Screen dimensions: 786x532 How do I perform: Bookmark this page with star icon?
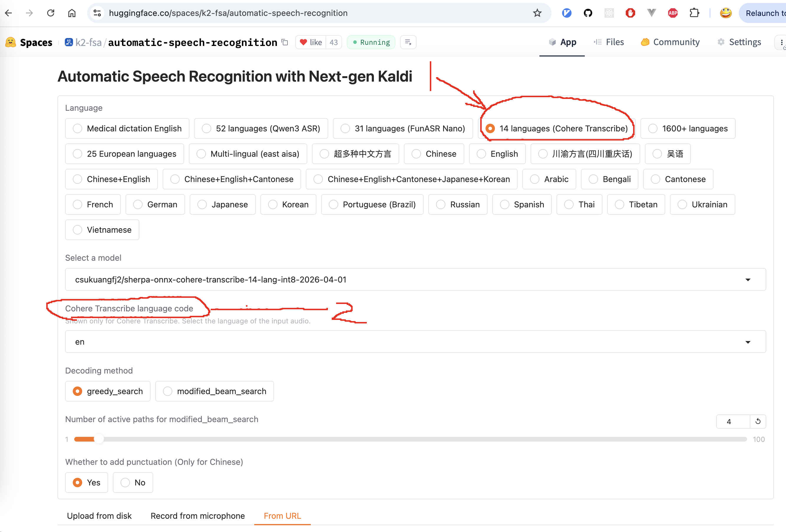click(537, 13)
